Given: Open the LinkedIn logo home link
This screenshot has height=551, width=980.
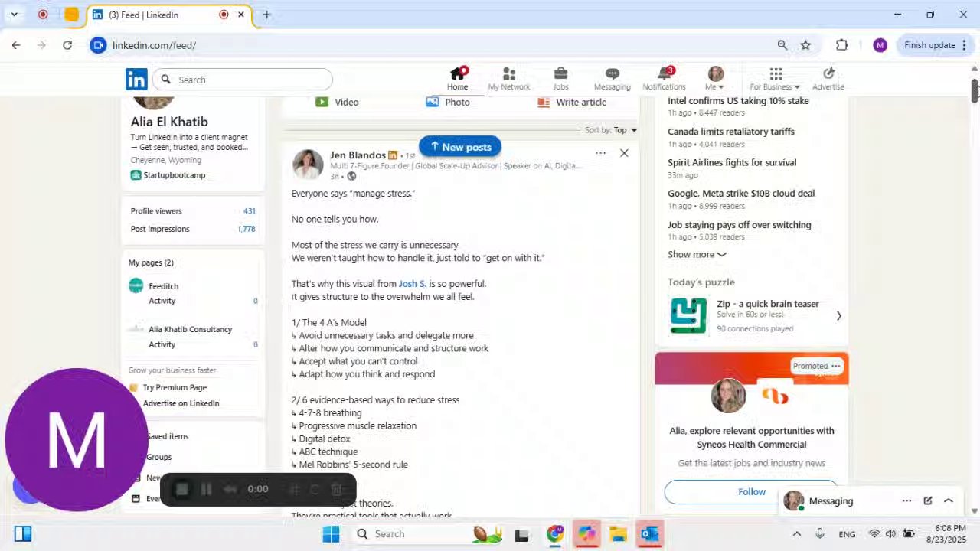Looking at the screenshot, I should 136,79.
